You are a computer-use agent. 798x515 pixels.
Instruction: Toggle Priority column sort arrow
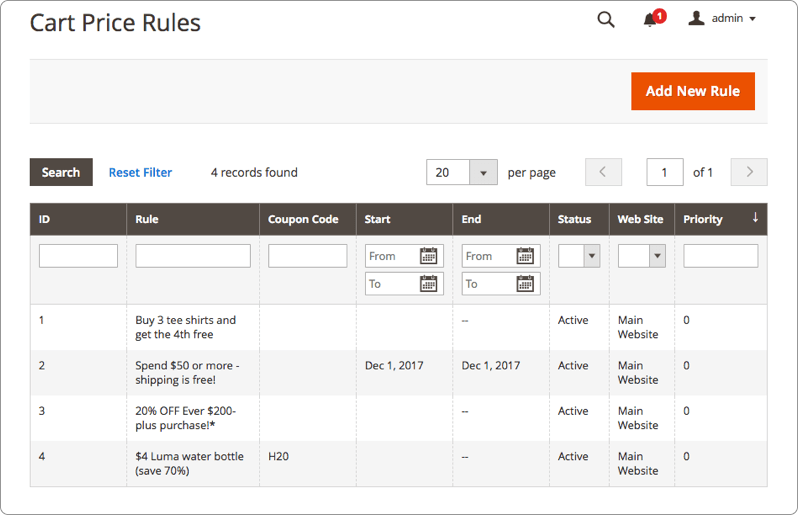coord(755,218)
